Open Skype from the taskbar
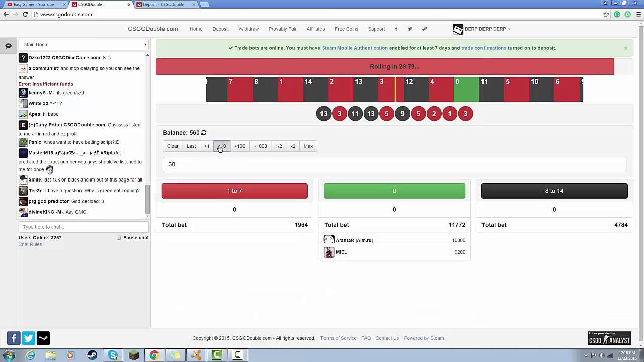644x362 pixels. click(x=113, y=355)
